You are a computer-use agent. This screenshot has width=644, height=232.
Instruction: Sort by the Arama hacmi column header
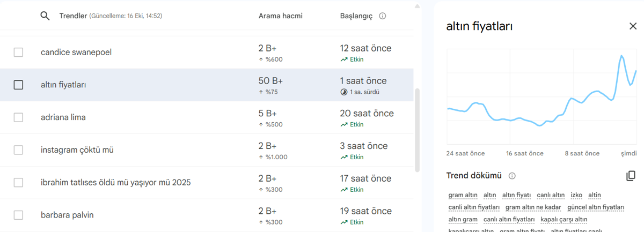[280, 16]
